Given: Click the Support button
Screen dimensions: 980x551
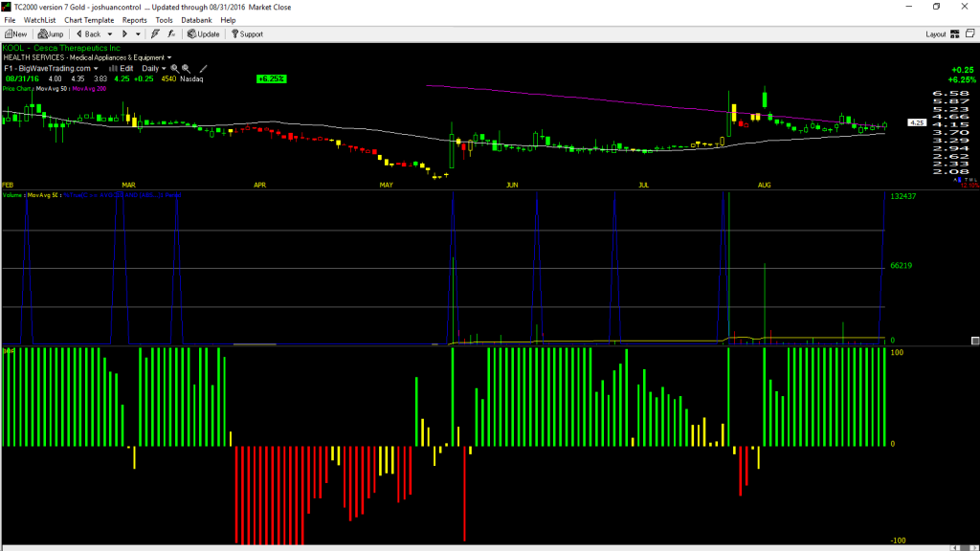Looking at the screenshot, I should pos(247,34).
